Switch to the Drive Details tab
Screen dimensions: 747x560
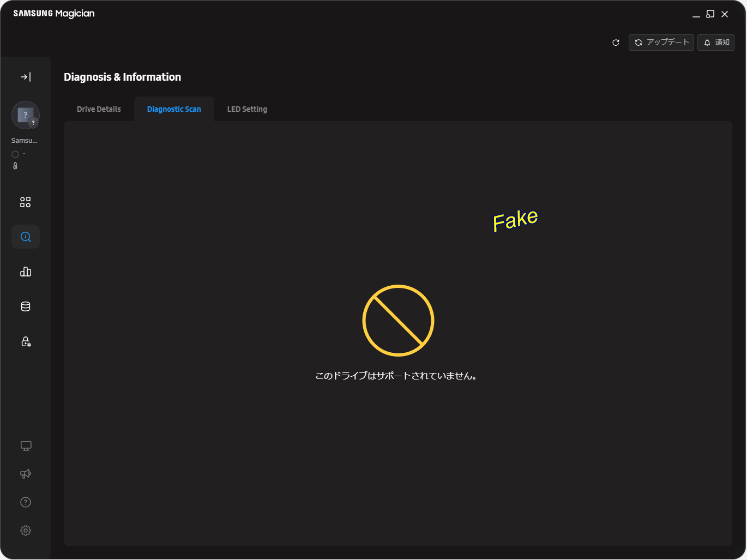pyautogui.click(x=99, y=109)
